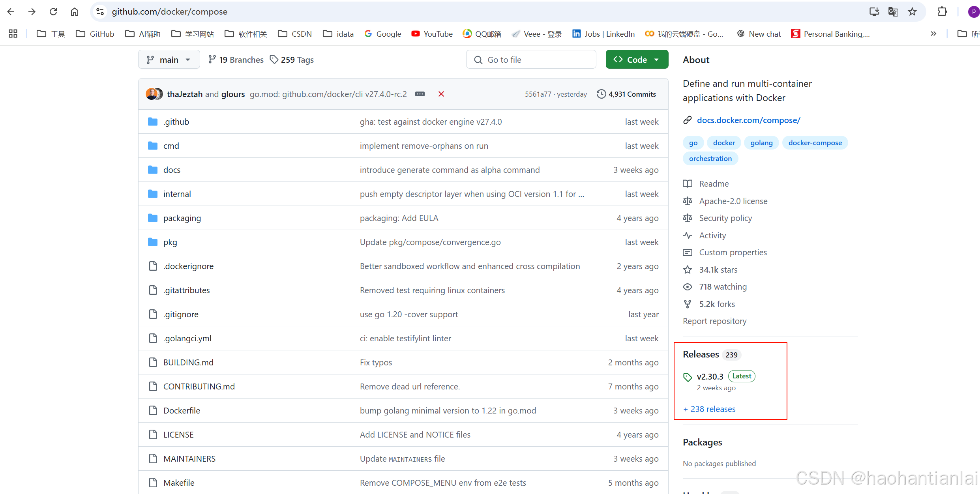Viewport: 980px width, 494px height.
Task: Click the Apache-2.0 license scales icon
Action: click(688, 201)
